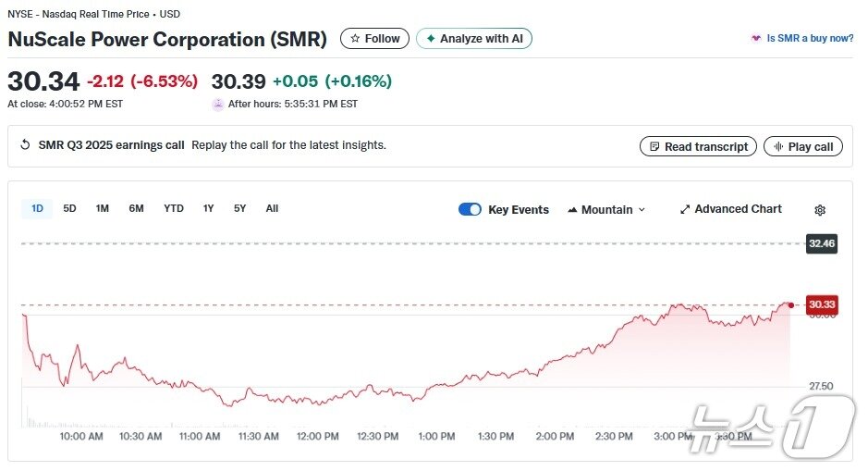Select the All time range
This screenshot has width=868, height=471.
[272, 209]
